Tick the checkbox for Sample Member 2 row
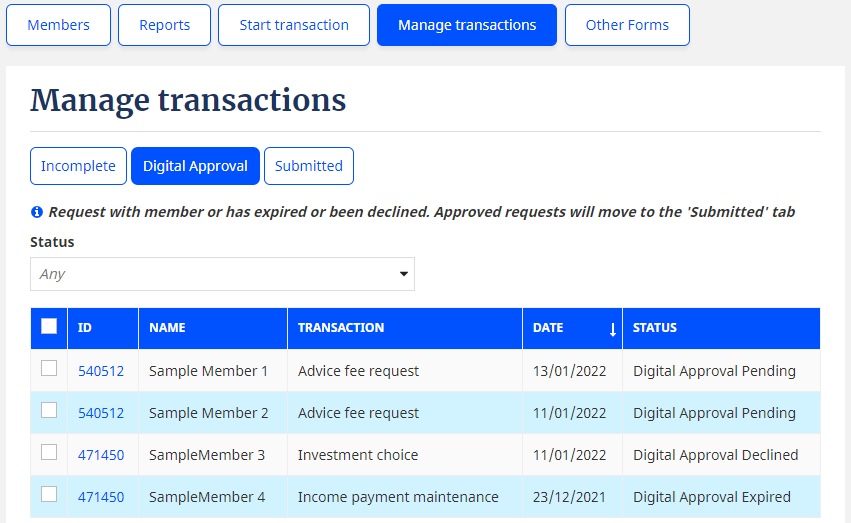Screen dimensions: 851x523 tap(49, 411)
